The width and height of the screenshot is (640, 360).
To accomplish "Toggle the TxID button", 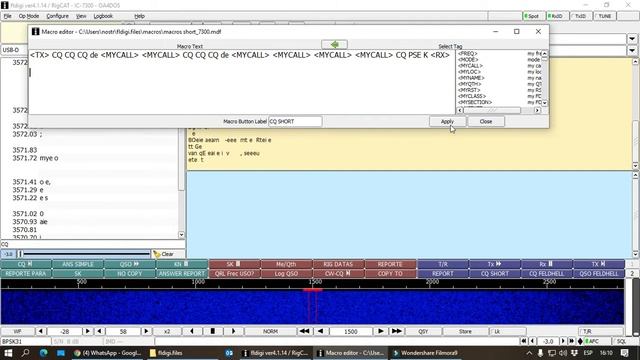I will [x=580, y=16].
